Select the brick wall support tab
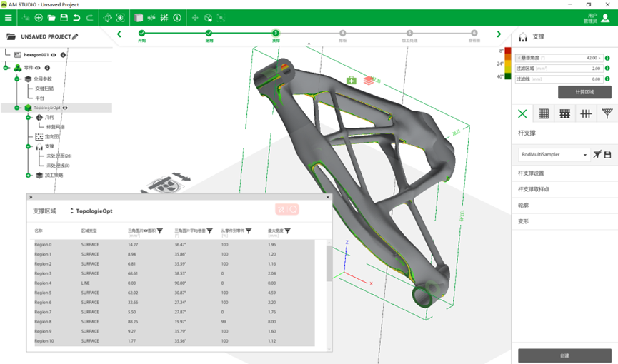Viewport: 618px width, 364px height. click(565, 114)
